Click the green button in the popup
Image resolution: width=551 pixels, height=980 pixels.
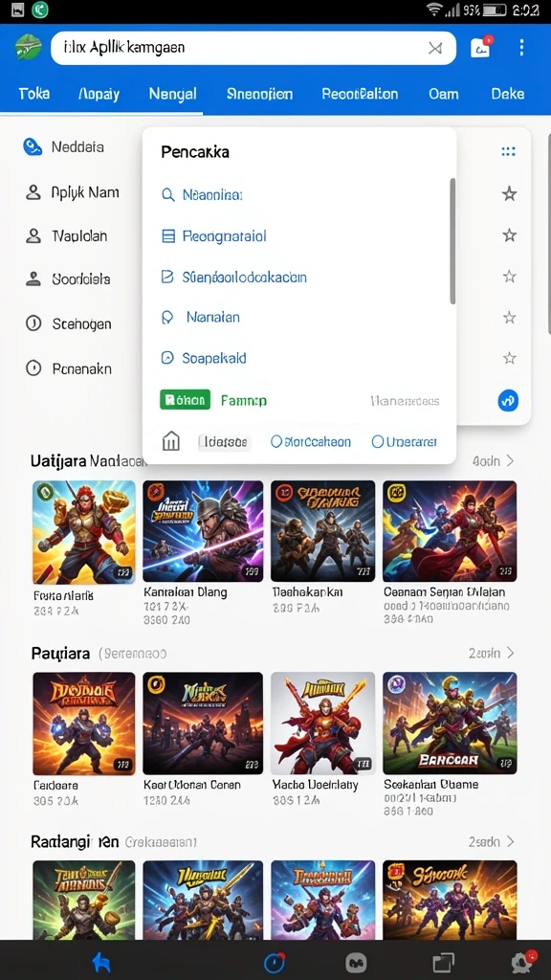point(185,400)
